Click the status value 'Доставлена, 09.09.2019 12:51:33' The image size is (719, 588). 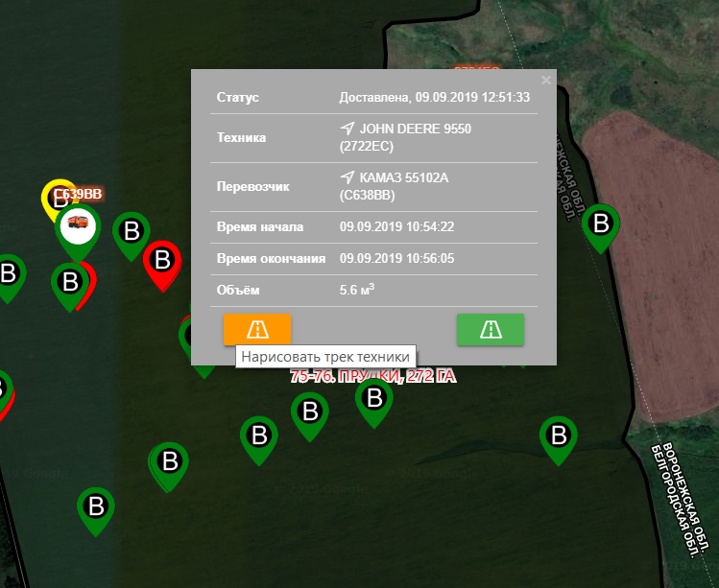click(x=434, y=97)
